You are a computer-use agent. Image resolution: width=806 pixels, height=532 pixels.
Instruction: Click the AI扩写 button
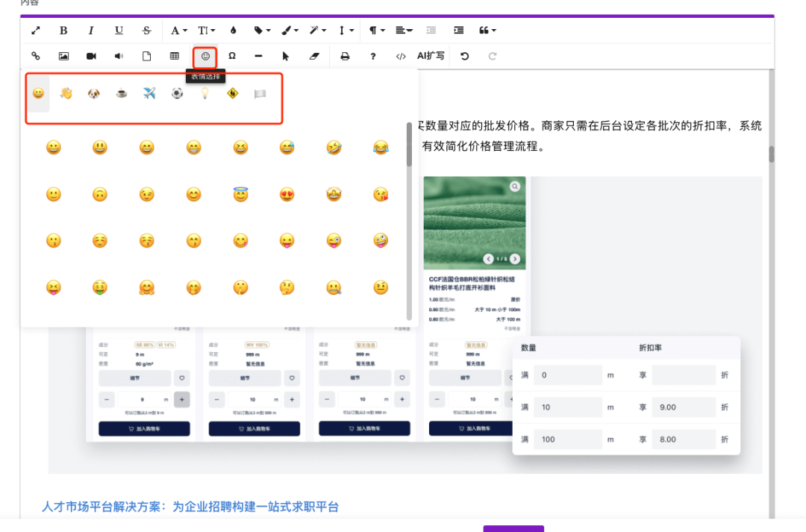point(431,56)
